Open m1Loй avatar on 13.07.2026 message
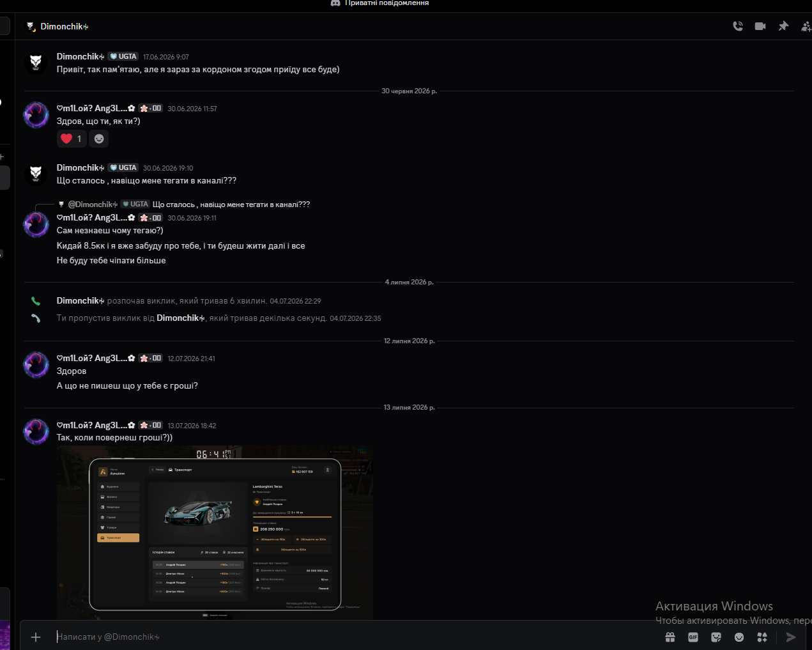The image size is (812, 650). tap(36, 431)
